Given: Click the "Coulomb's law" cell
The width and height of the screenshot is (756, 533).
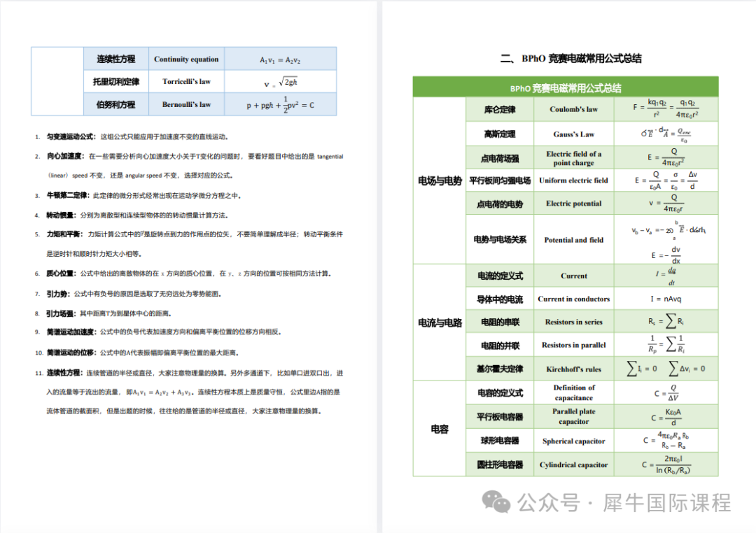Looking at the screenshot, I should (x=574, y=109).
